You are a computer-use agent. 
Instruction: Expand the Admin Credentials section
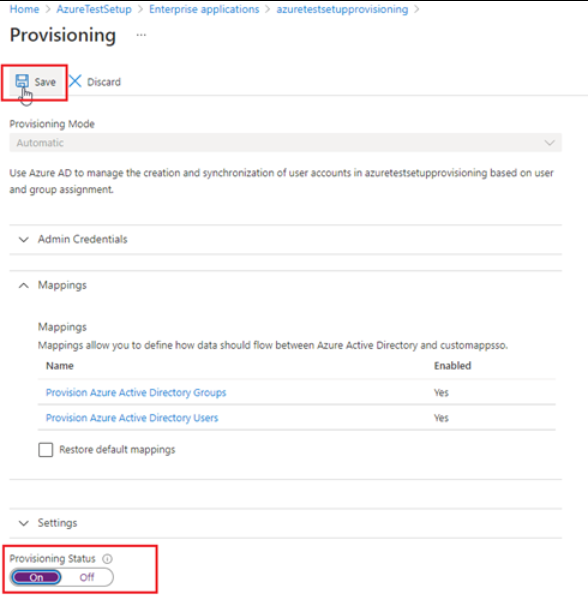285,240
